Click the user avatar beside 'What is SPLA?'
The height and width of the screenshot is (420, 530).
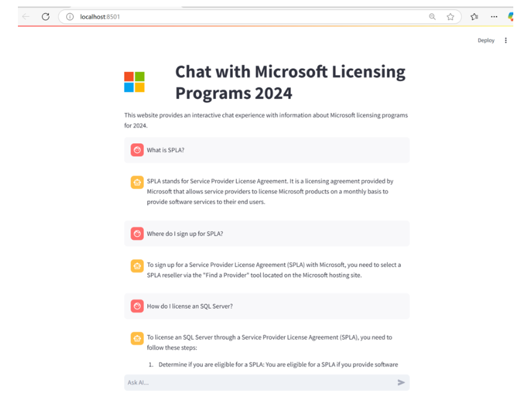[137, 150]
